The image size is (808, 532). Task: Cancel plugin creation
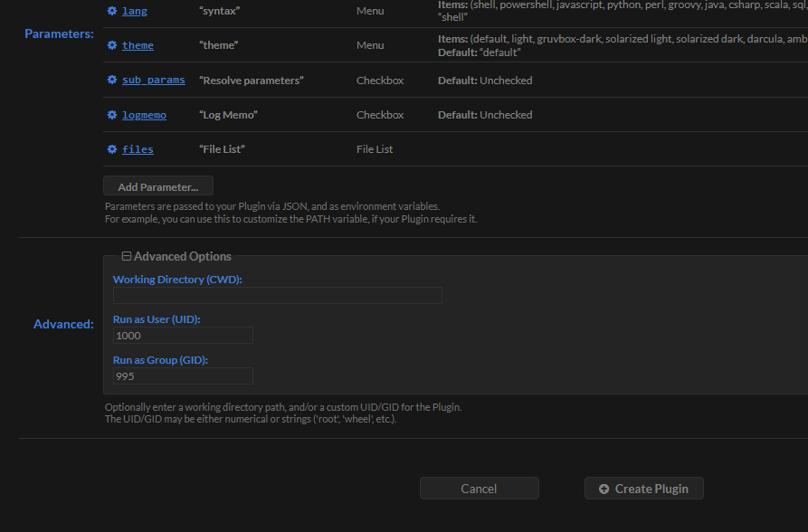(x=480, y=489)
